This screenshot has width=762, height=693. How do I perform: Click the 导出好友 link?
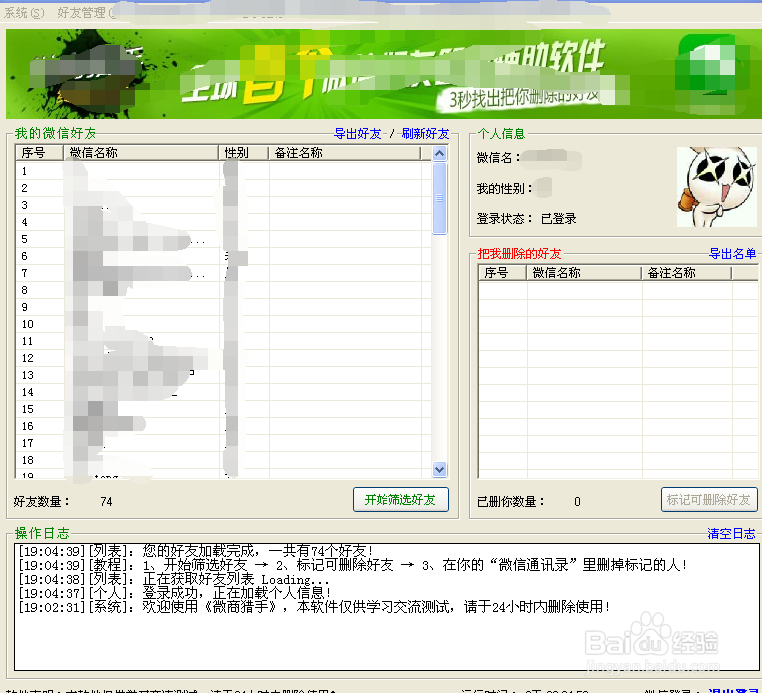click(358, 134)
